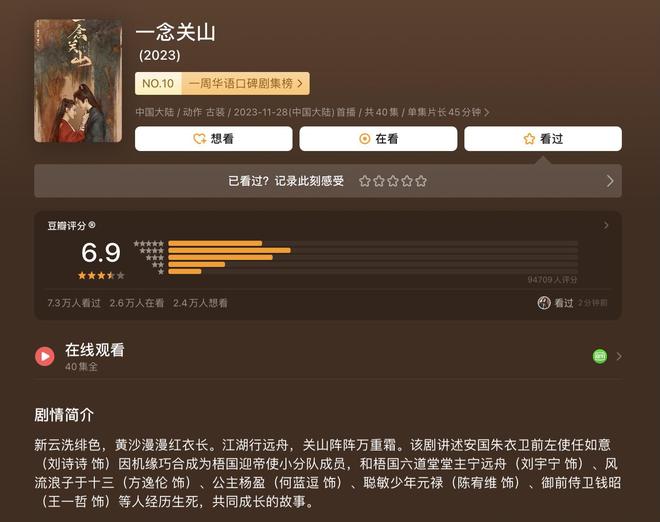
Task: Click the red play icon for 在线观看
Action: click(45, 356)
